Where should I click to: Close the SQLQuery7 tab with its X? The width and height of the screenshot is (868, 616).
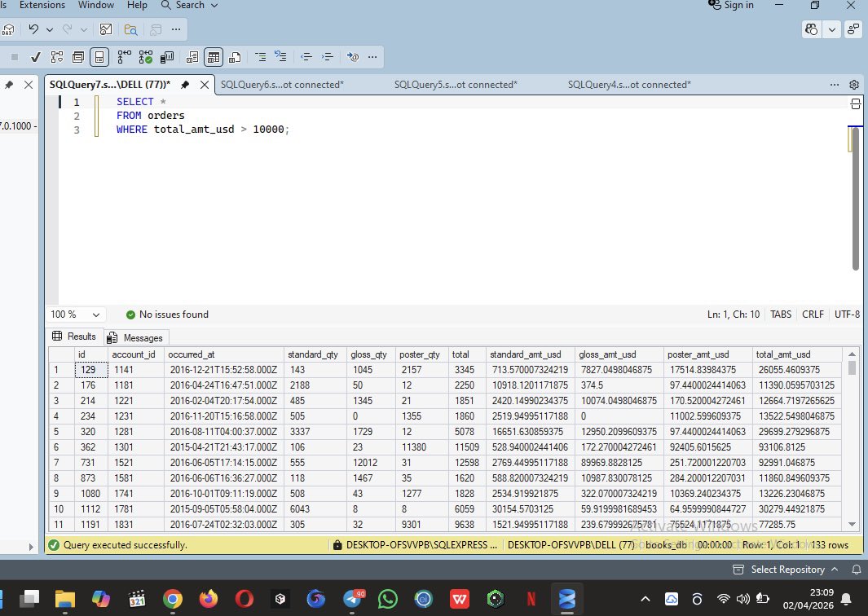(205, 85)
